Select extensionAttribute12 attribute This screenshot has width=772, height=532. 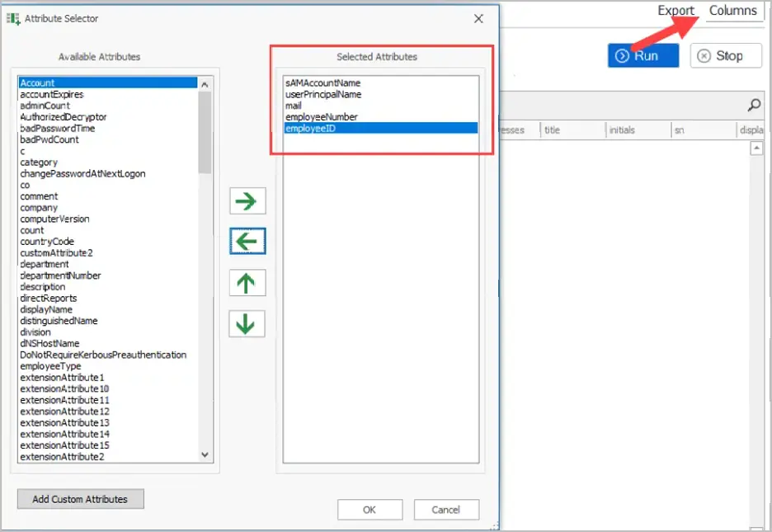[x=64, y=411]
